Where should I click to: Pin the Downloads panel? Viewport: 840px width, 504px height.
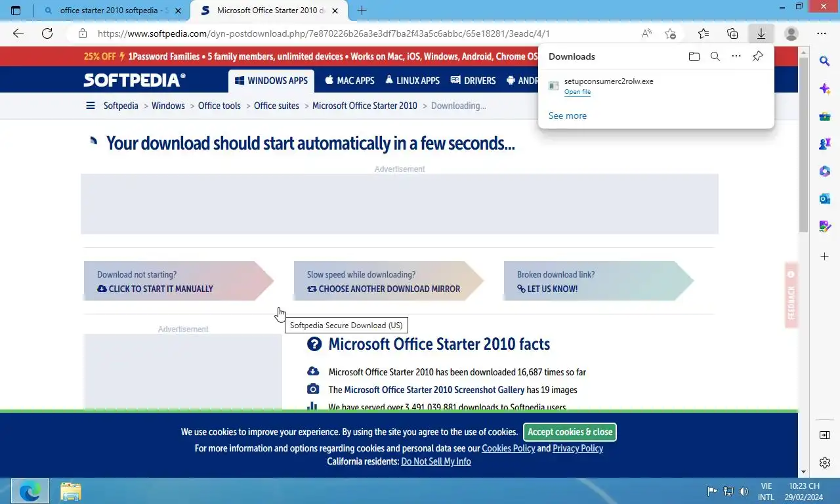click(757, 56)
